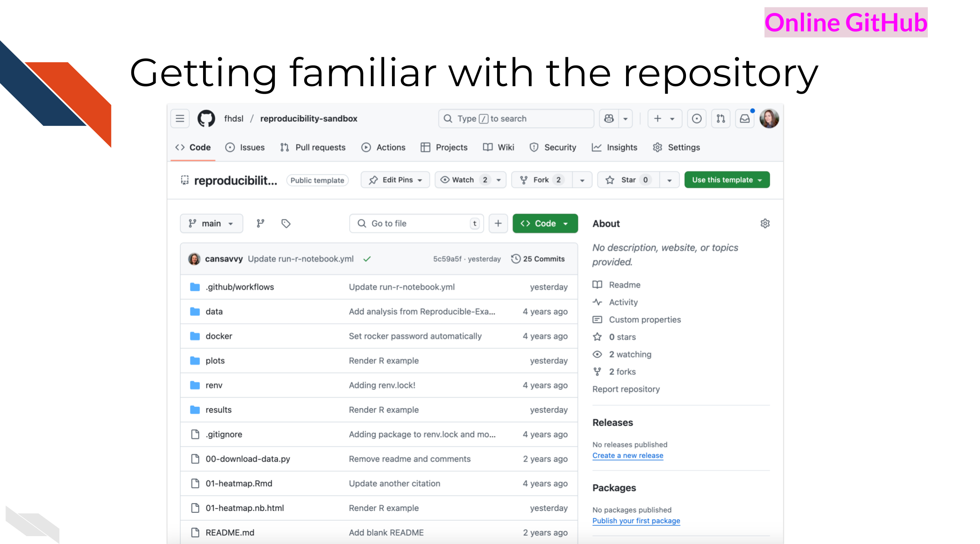Switch to the Wiki tab

[x=499, y=147]
